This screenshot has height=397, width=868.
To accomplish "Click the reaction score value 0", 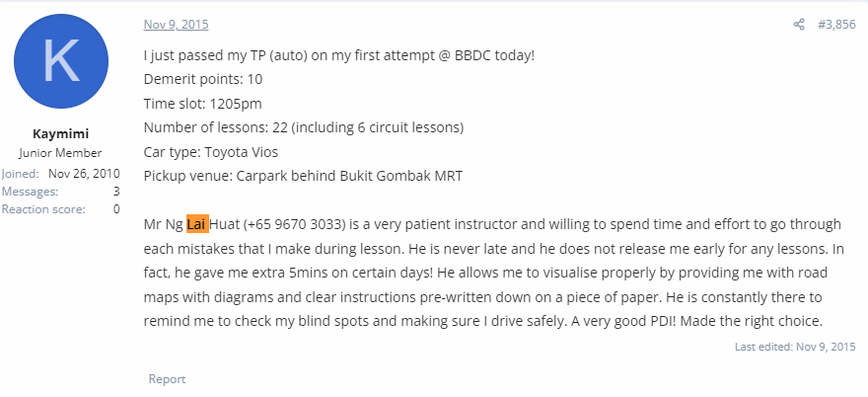I will 116,209.
